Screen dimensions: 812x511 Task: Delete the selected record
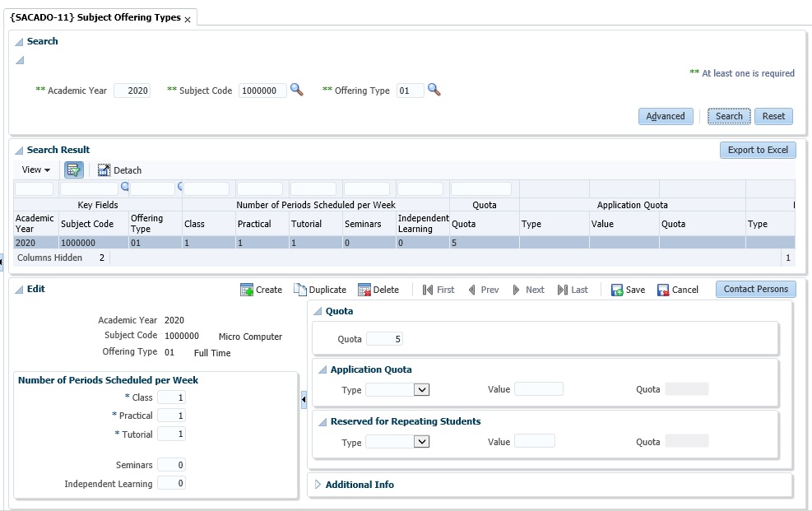tap(378, 290)
